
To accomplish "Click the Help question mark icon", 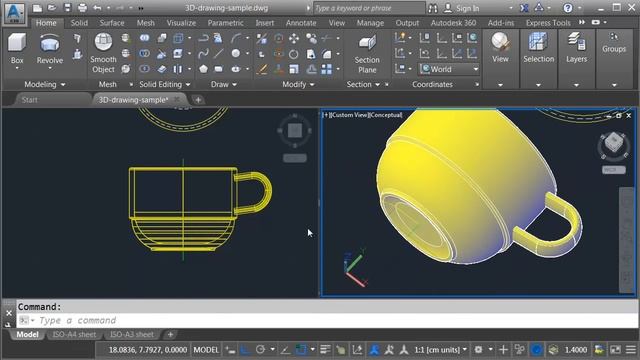I will point(567,8).
